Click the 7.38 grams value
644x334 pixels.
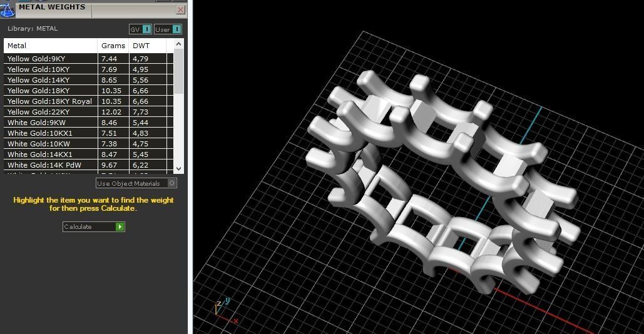pos(110,144)
